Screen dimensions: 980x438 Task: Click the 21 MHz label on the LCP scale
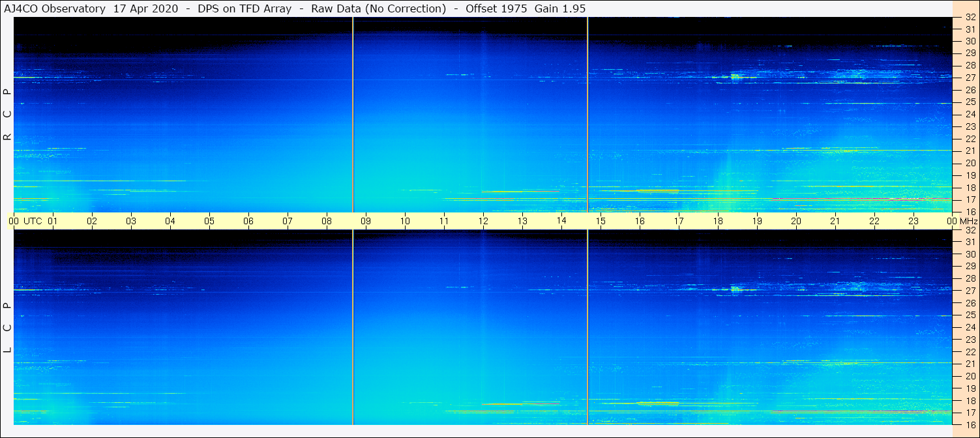970,364
